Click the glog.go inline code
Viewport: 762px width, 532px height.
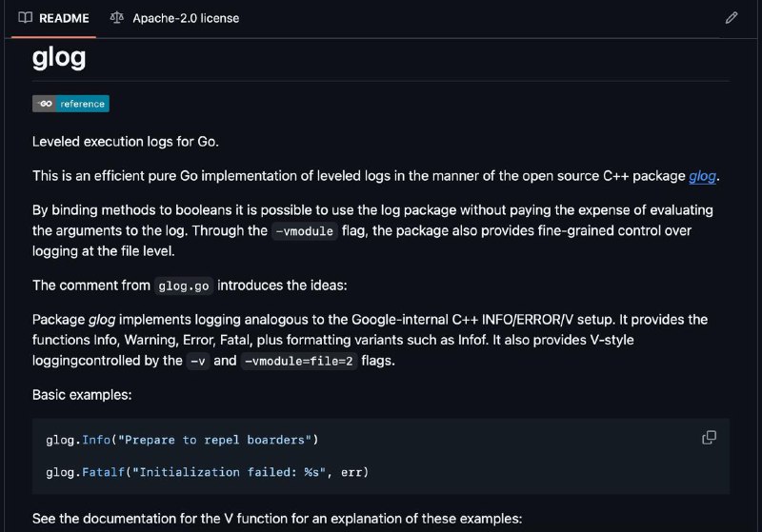click(184, 286)
